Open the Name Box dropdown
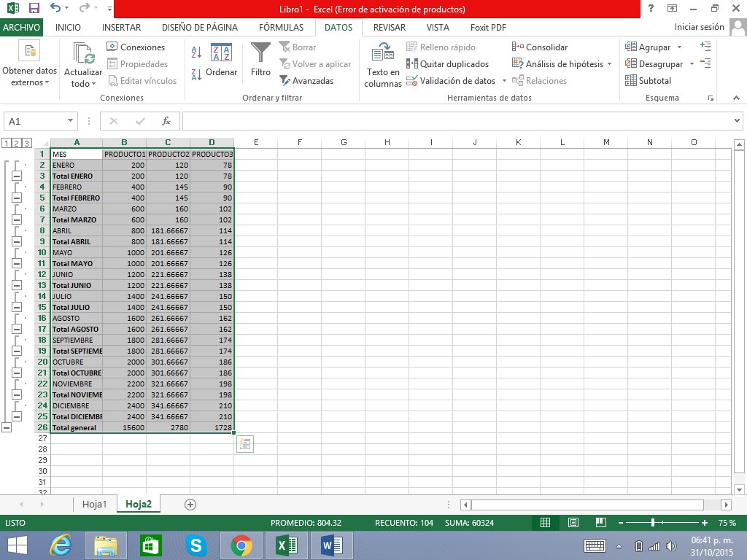This screenshot has height=560, width=747. (71, 121)
